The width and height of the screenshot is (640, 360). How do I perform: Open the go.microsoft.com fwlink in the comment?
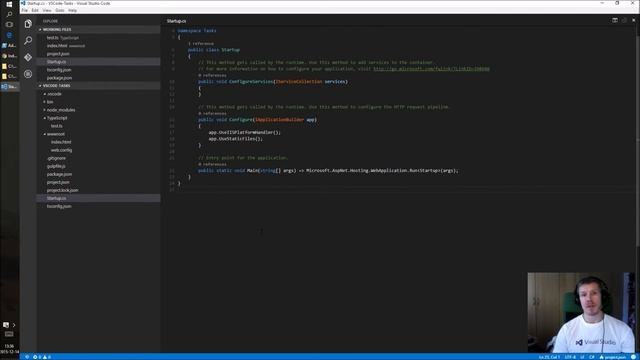431,69
